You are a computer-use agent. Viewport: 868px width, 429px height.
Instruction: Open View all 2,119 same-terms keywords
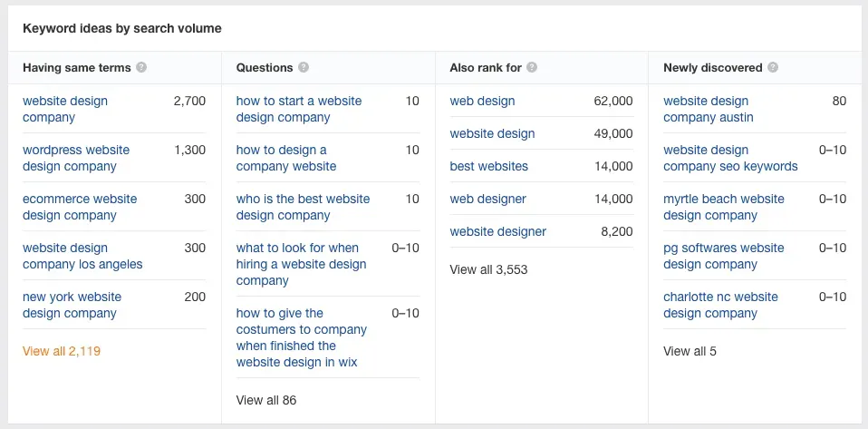[61, 351]
